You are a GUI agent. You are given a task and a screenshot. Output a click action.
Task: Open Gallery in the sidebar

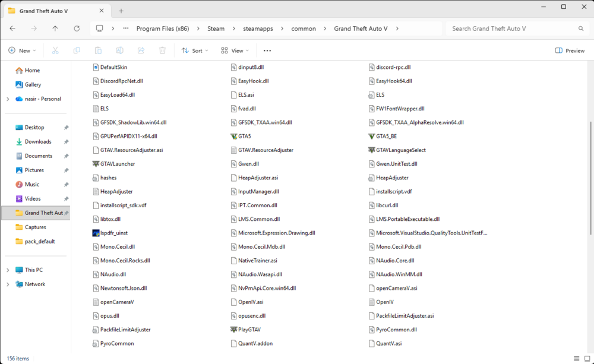click(x=29, y=84)
